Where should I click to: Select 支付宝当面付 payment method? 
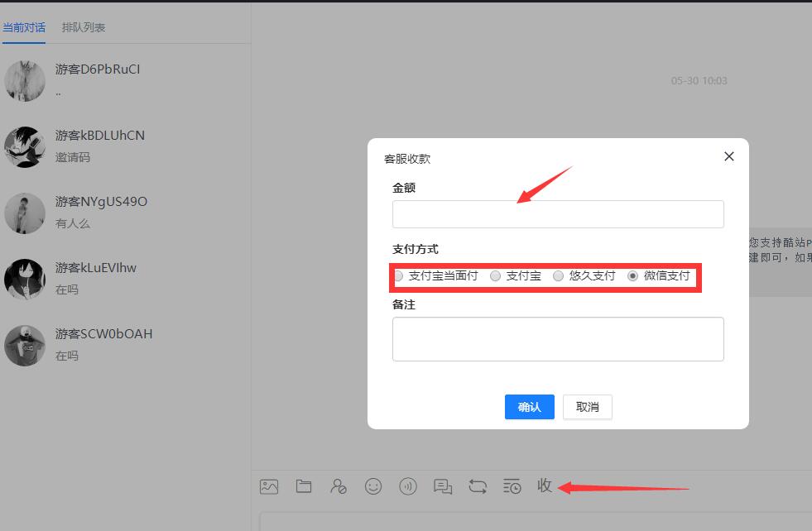[399, 276]
